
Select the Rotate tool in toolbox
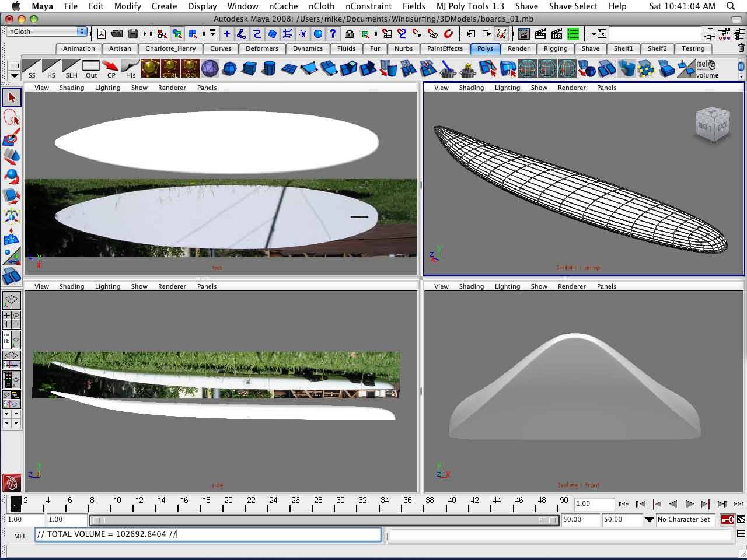(x=11, y=176)
